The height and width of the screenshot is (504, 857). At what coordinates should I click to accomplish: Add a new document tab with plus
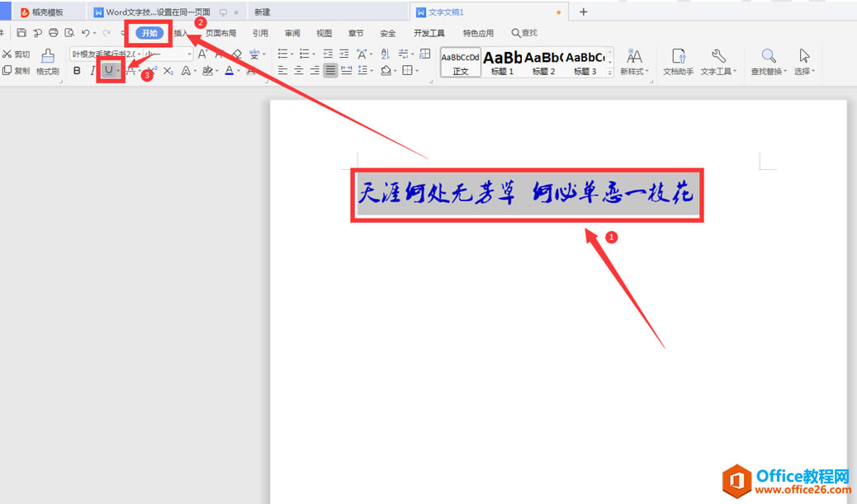pos(583,12)
